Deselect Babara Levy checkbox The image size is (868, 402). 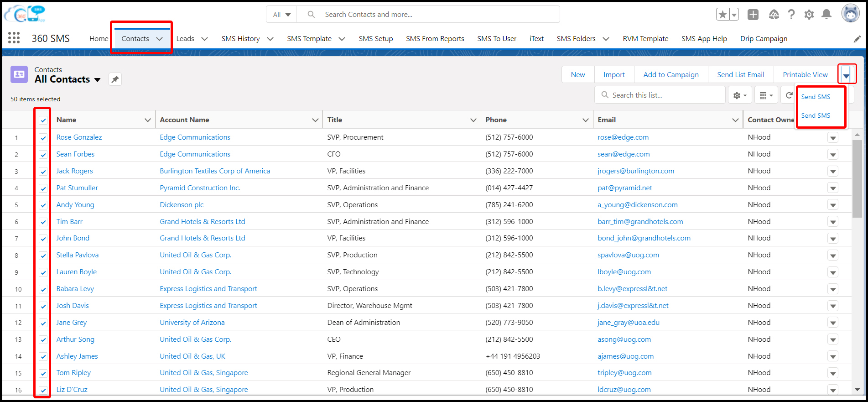[43, 289]
